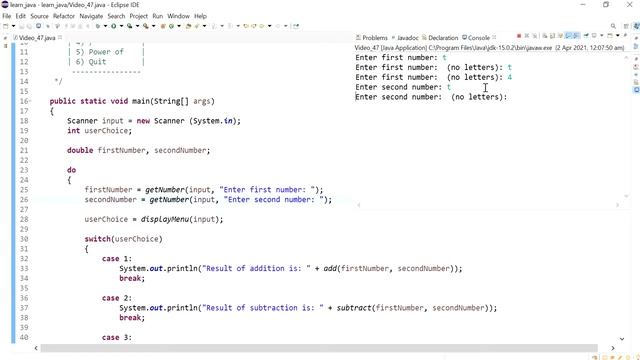640x360 pixels.
Task: Click the External Tools run icon
Action: (145, 26)
